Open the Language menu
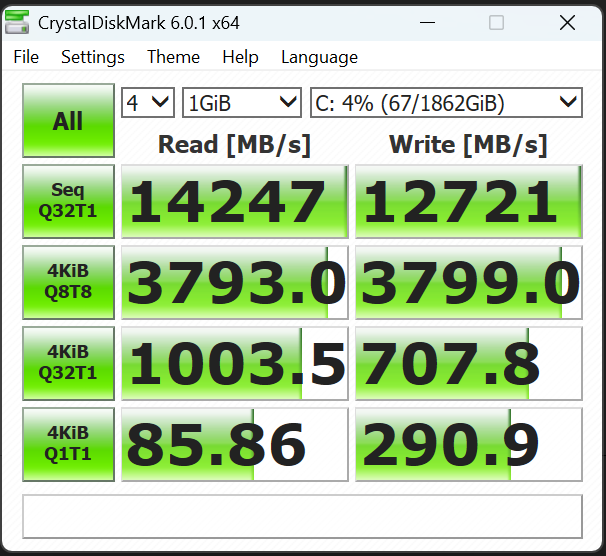The width and height of the screenshot is (606, 556). [319, 57]
